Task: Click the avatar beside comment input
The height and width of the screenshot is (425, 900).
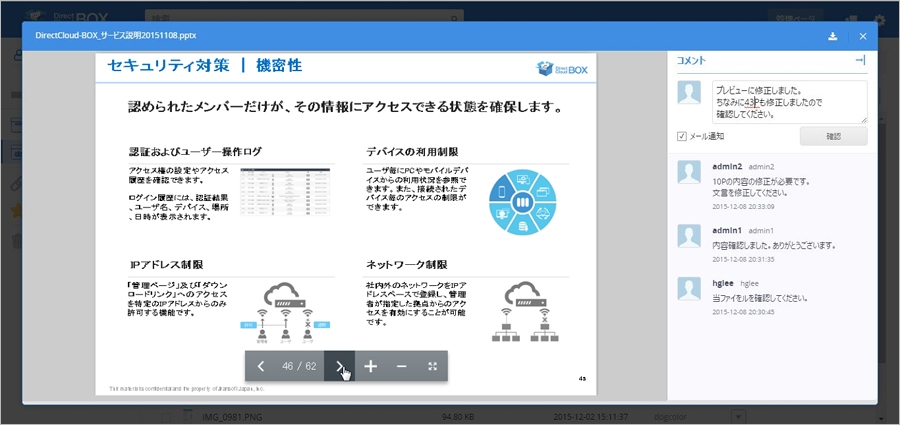Action: (689, 92)
